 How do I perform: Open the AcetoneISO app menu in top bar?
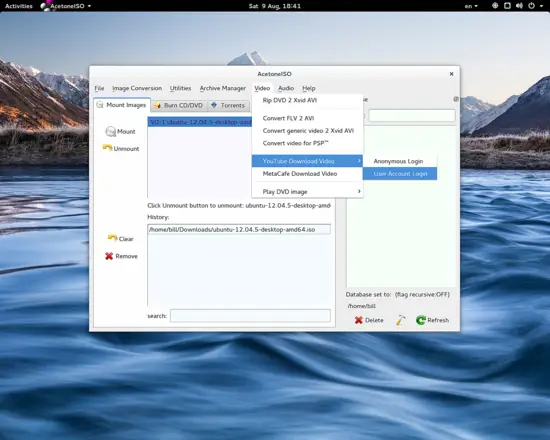[x=66, y=6]
